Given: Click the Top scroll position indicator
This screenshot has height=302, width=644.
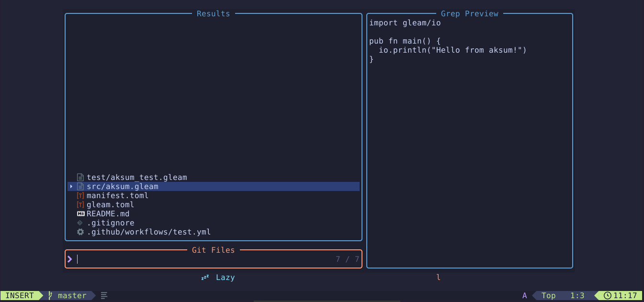Looking at the screenshot, I should point(548,295).
